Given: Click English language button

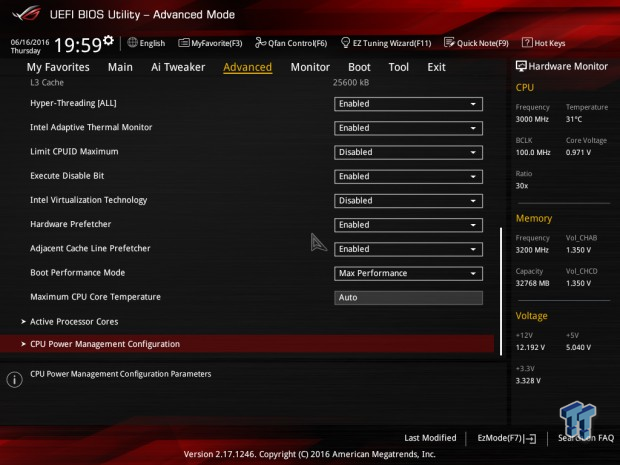Looking at the screenshot, I should [x=152, y=43].
